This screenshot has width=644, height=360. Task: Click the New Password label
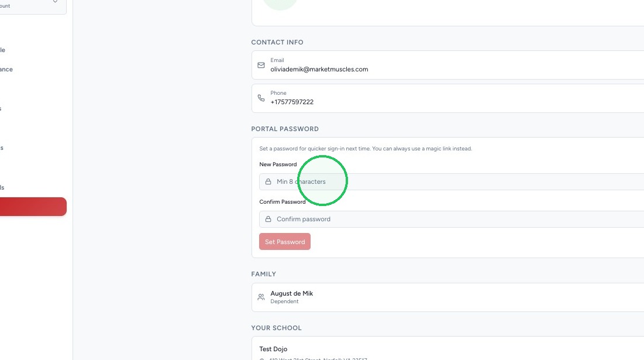(278, 164)
